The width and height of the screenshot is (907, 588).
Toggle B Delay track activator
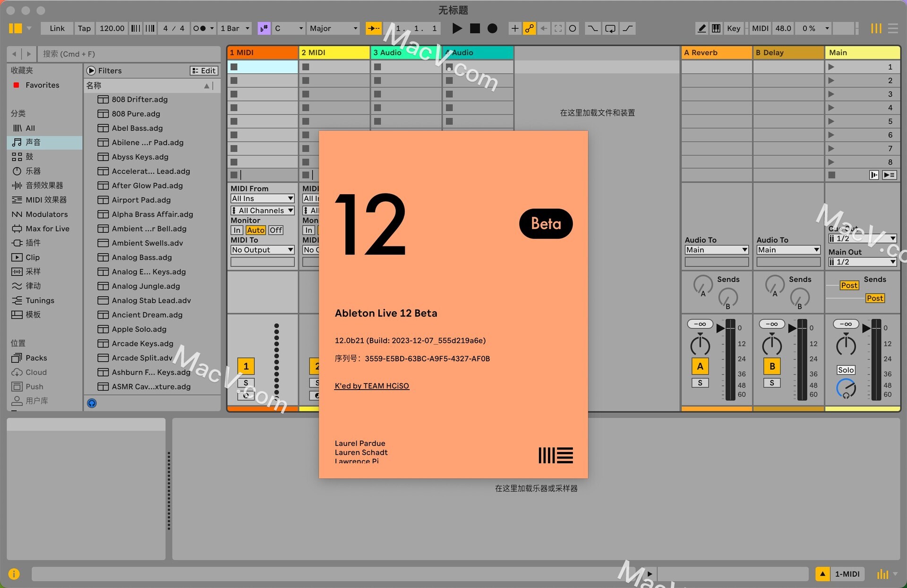pyautogui.click(x=772, y=366)
